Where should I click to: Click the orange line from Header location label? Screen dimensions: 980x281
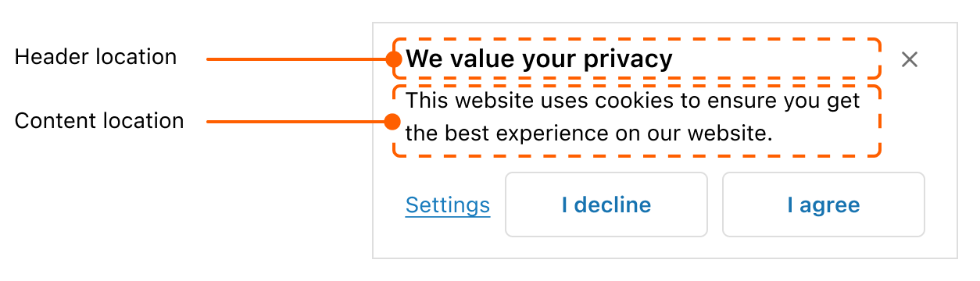click(x=295, y=59)
